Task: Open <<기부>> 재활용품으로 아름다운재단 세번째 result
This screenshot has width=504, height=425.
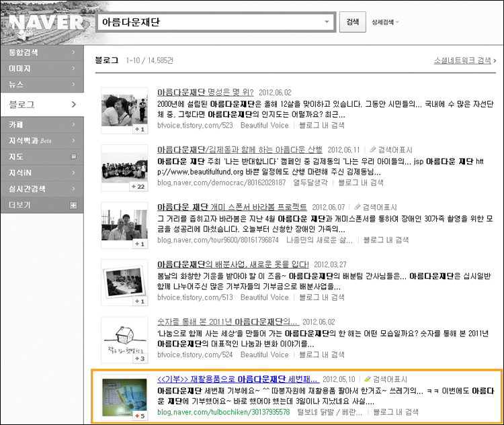Action: click(238, 379)
